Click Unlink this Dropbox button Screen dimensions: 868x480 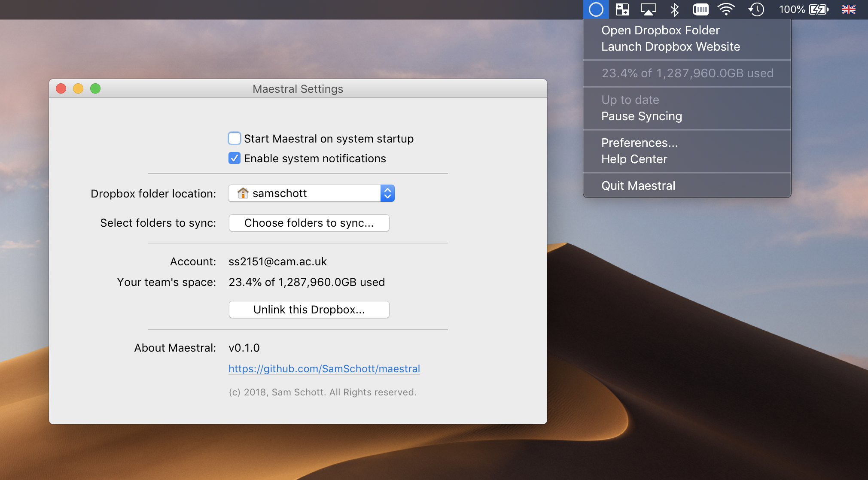(309, 309)
